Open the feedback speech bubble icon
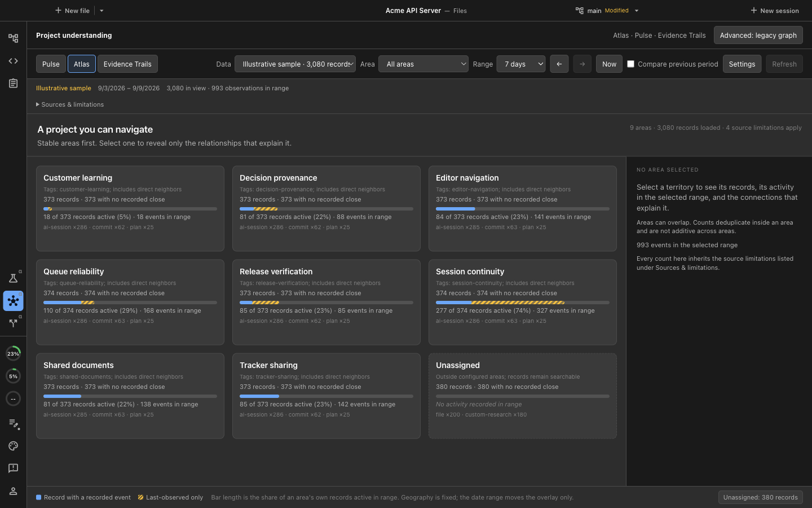Viewport: 812px width, 508px height. coord(13,468)
